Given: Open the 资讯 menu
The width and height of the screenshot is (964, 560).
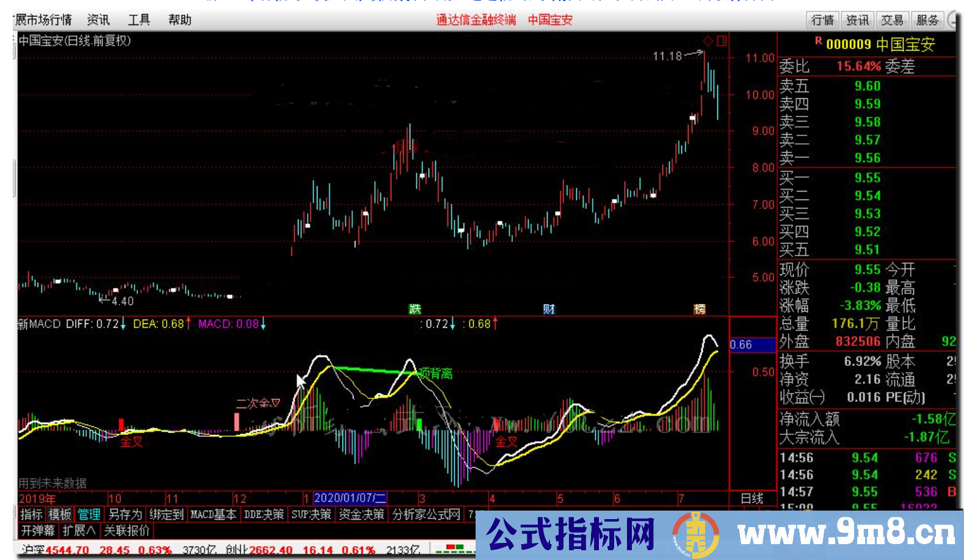Looking at the screenshot, I should point(98,20).
